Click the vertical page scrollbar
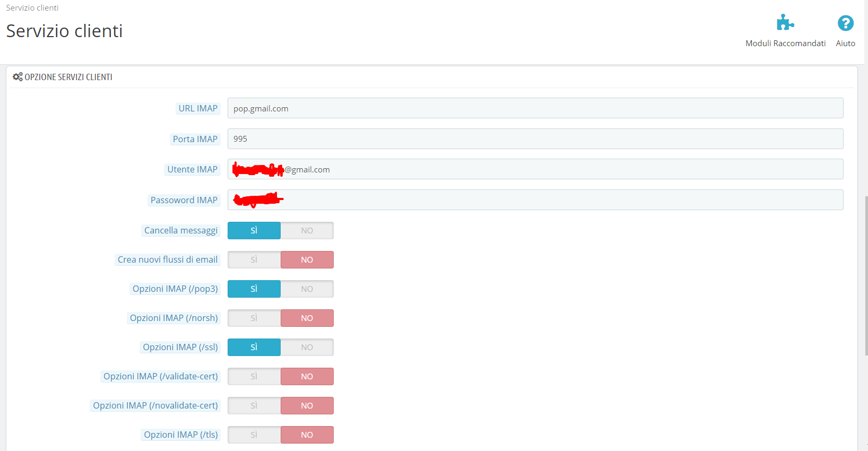Image resolution: width=868 pixels, height=451 pixels. pyautogui.click(x=866, y=276)
